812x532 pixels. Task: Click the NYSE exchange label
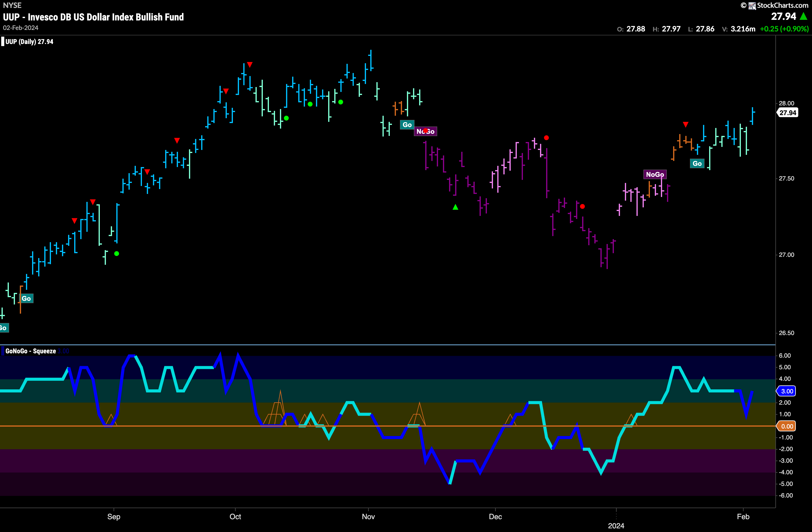click(12, 5)
